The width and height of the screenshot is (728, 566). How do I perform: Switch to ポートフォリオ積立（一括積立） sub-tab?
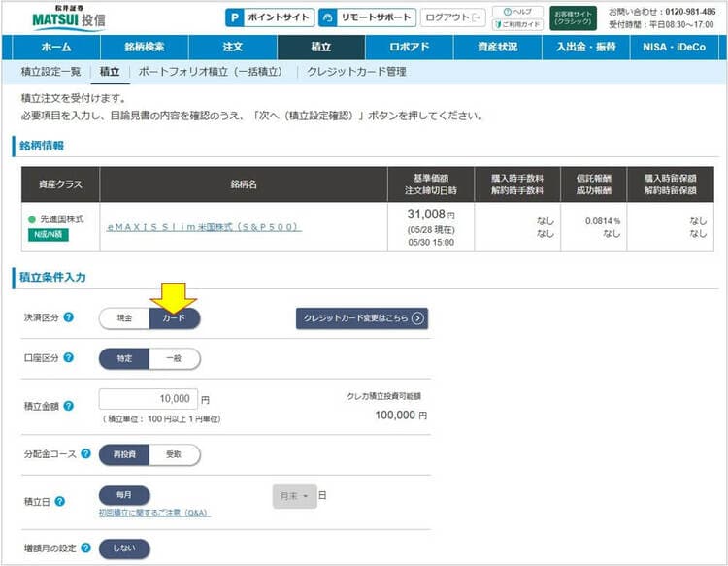[211, 72]
